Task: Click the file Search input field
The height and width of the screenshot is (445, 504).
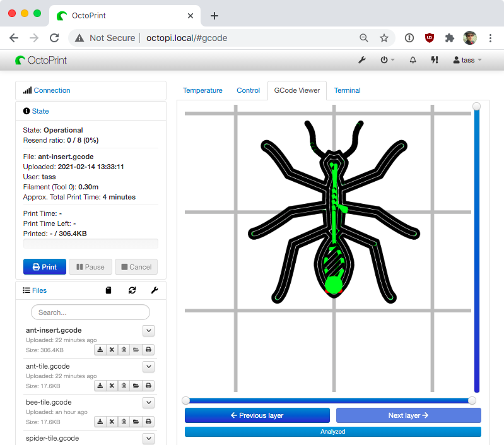Action: point(90,312)
